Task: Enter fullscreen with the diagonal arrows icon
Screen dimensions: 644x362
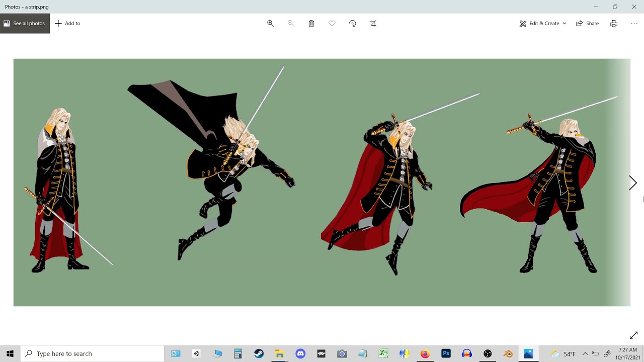Action: [633, 335]
